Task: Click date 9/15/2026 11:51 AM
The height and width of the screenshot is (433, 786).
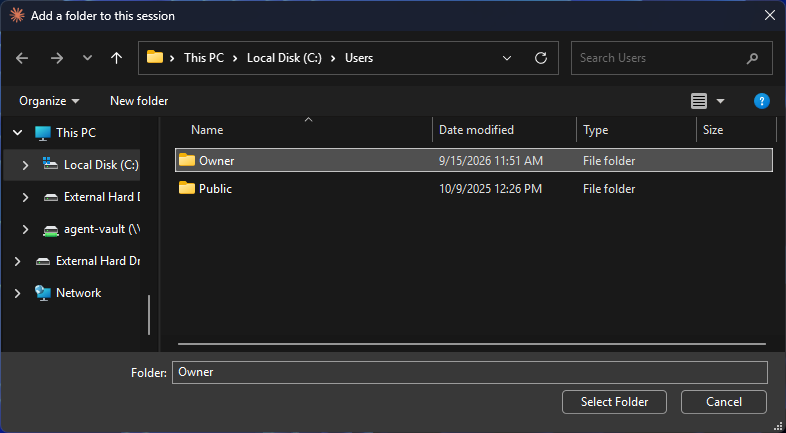Action: click(x=491, y=161)
